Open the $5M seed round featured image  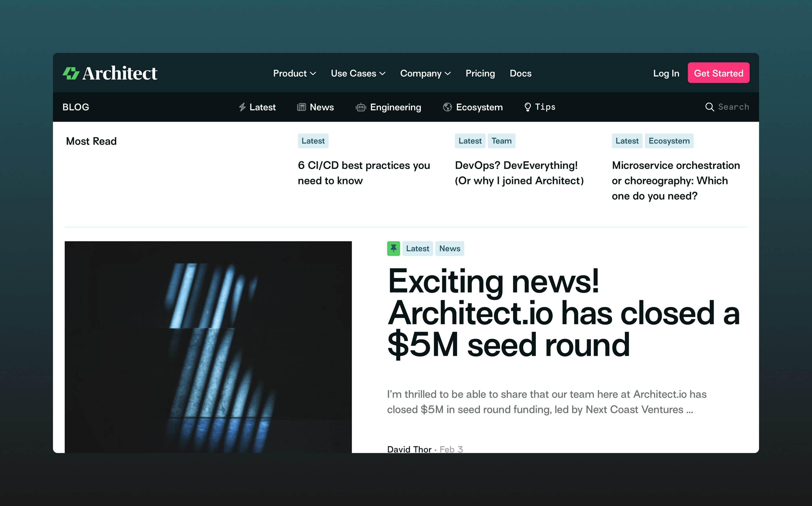point(208,347)
